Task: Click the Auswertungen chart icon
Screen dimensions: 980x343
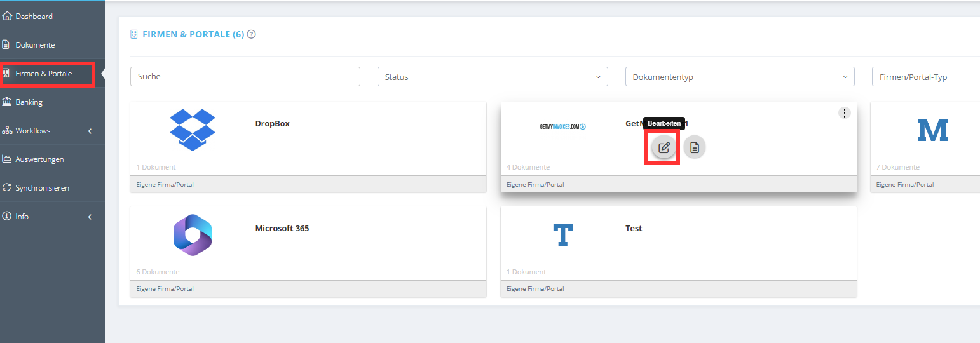Action: pos(7,159)
